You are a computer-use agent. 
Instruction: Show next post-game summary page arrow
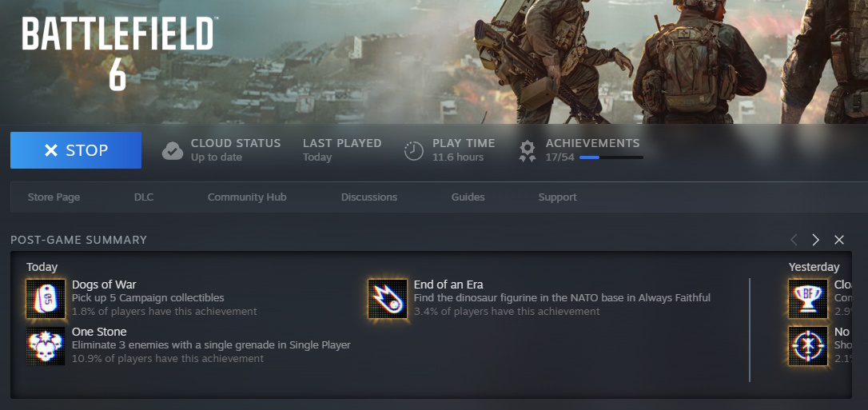[815, 240]
